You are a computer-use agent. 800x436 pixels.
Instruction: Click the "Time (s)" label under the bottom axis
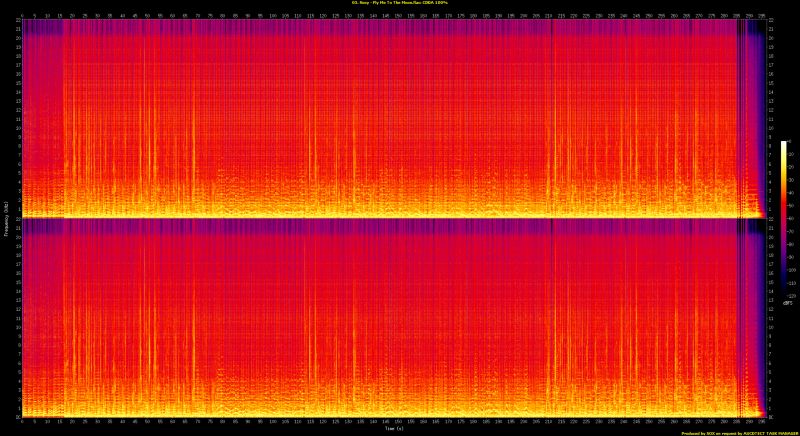[x=396, y=428]
